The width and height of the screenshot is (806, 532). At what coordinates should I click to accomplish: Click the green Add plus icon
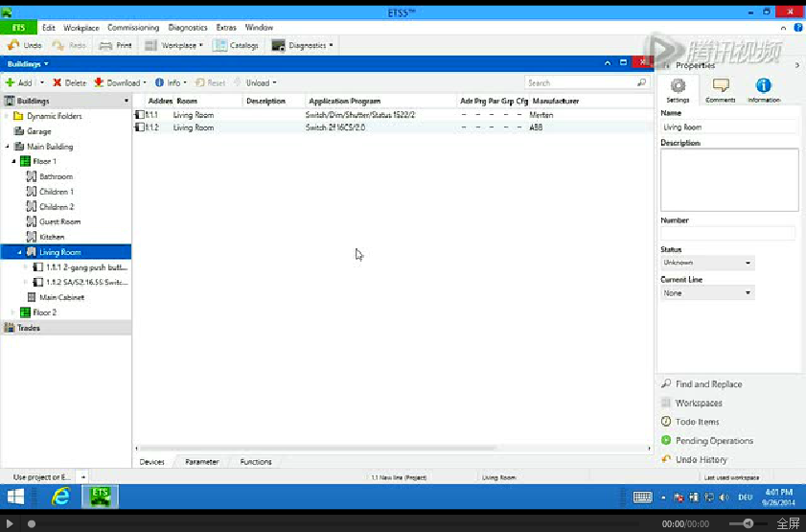pos(11,83)
